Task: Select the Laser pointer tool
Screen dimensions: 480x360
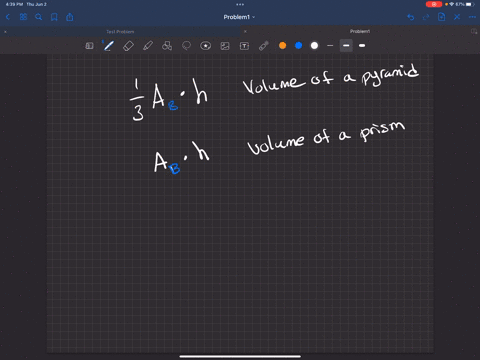Action: (x=264, y=46)
